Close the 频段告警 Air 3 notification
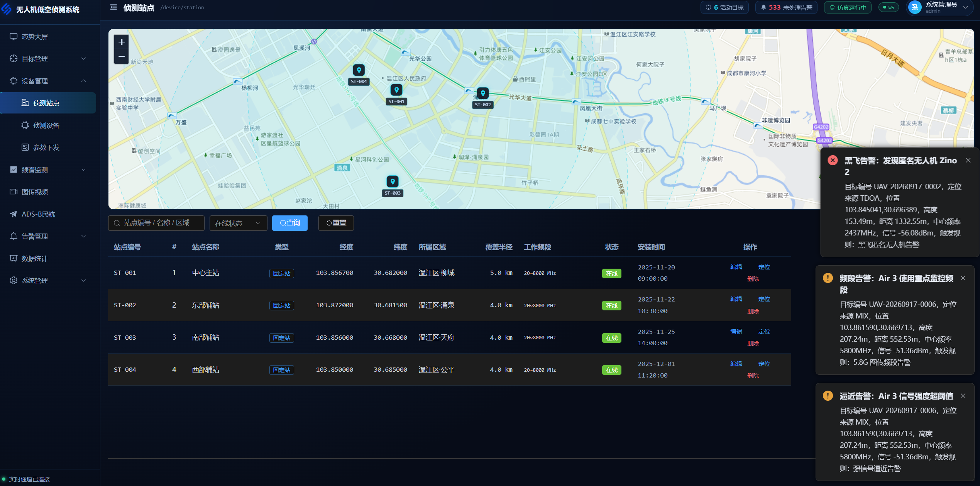 963,278
